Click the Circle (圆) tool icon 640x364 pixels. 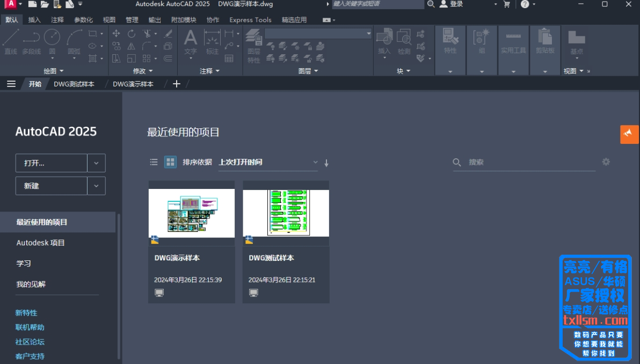coord(52,37)
